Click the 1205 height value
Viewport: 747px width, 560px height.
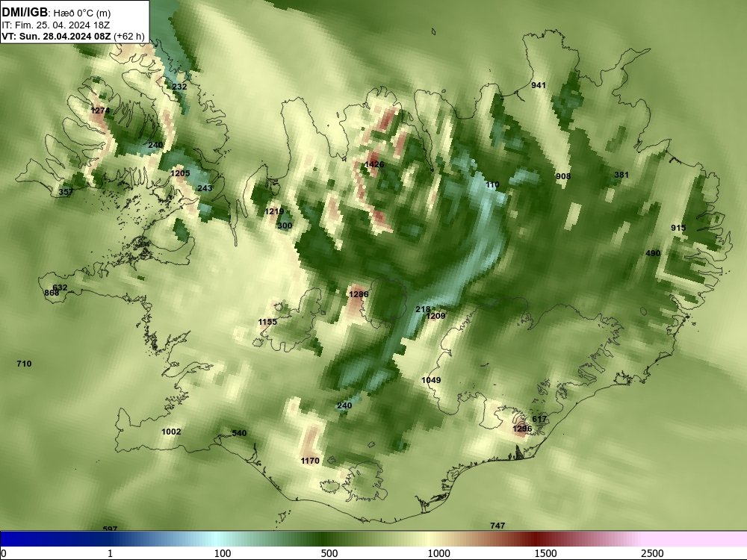coord(180,173)
